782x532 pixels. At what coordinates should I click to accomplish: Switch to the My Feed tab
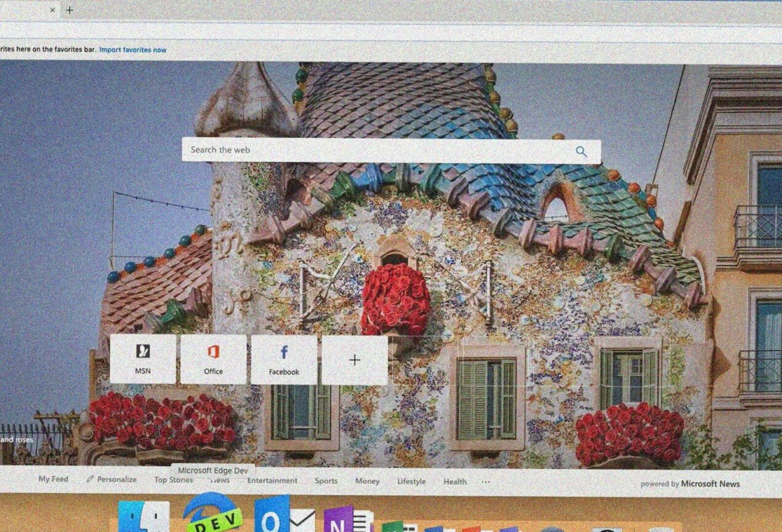[x=52, y=479]
